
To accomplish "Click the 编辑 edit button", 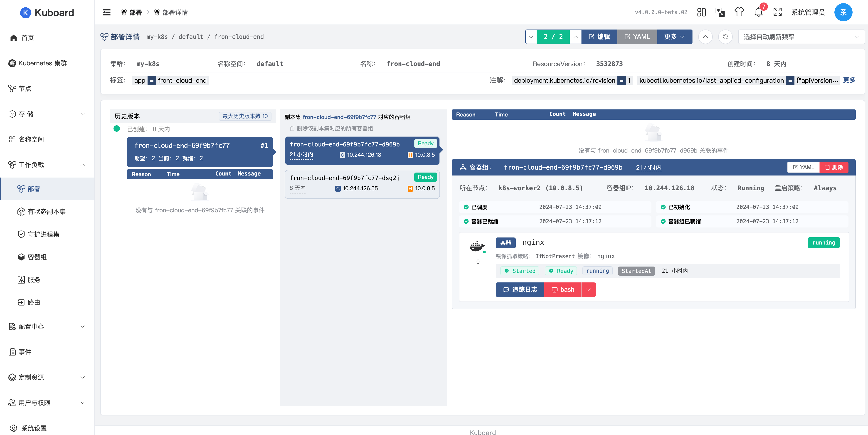I will point(599,37).
